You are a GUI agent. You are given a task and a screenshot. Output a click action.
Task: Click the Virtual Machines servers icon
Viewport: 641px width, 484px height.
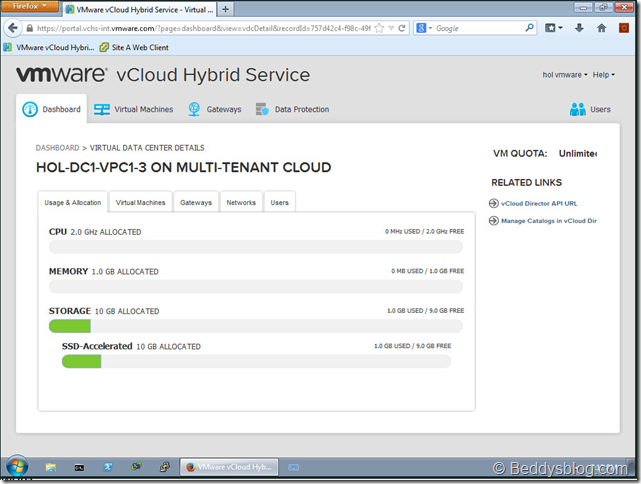coord(102,109)
